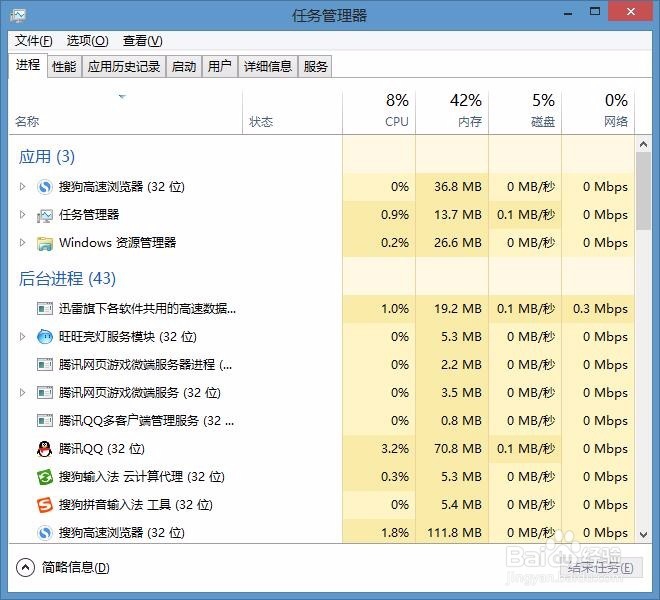Click the 结束任务(E) button
This screenshot has height=600, width=660.
point(601,568)
